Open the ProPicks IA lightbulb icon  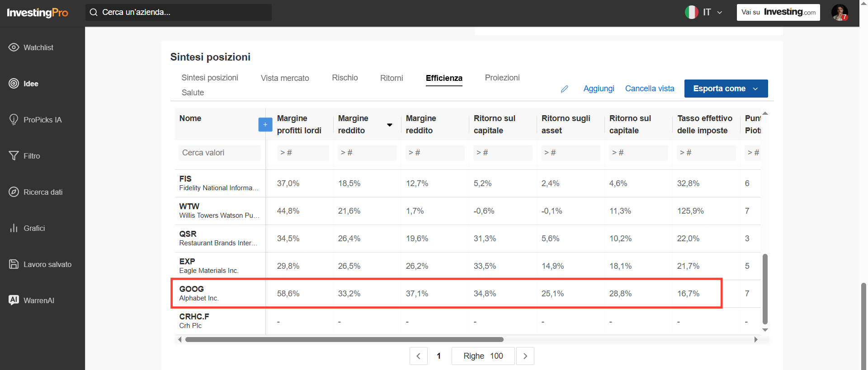pyautogui.click(x=14, y=120)
